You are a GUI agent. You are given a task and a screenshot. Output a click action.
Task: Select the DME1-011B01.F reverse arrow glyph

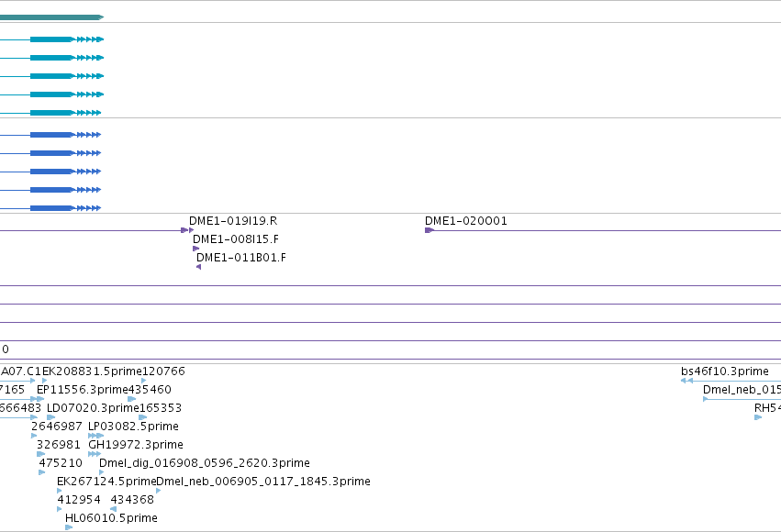(x=199, y=267)
